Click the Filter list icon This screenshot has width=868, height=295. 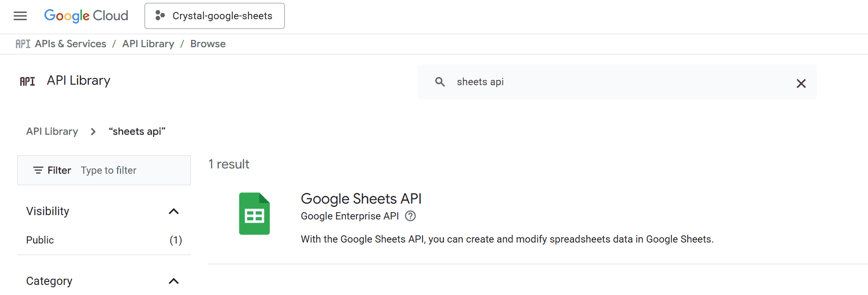38,170
